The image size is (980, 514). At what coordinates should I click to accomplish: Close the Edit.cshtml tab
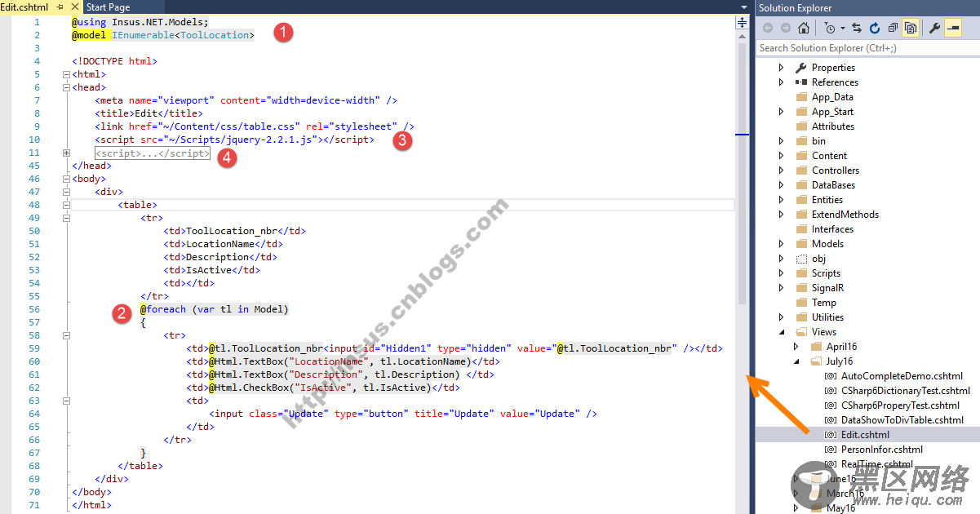coord(75,7)
